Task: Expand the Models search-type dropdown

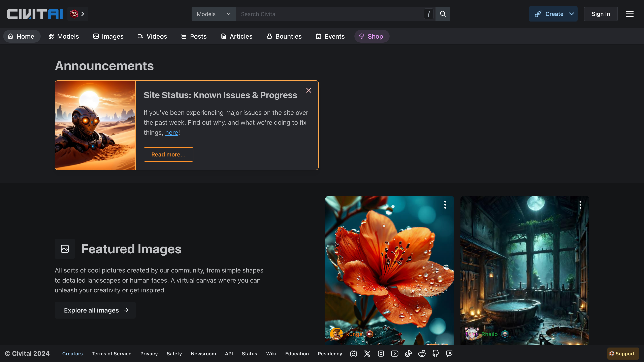Action: point(214,14)
